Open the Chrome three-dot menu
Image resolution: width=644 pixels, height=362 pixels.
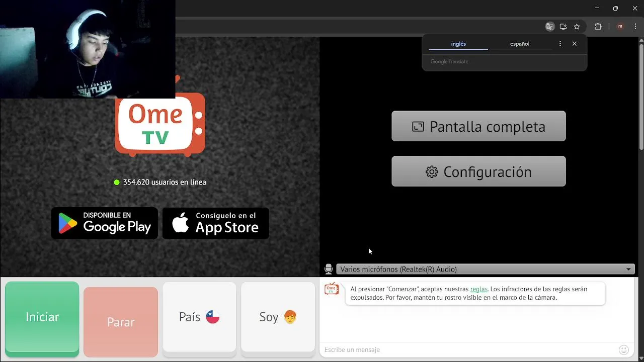tap(636, 27)
